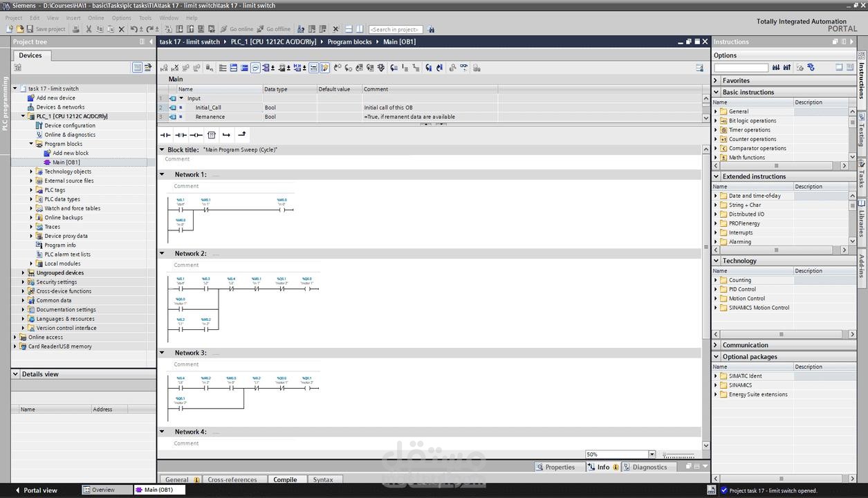Select the Timer operations folder
868x498 pixels.
[x=749, y=129]
